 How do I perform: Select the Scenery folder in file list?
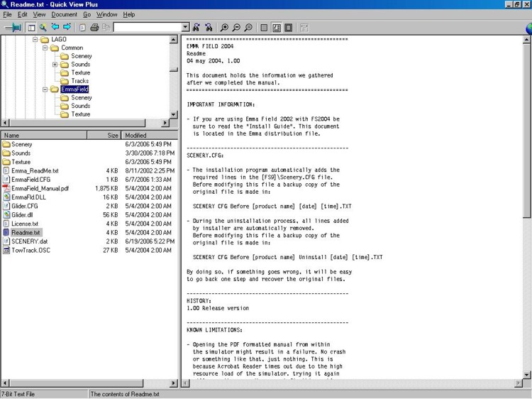(22, 144)
